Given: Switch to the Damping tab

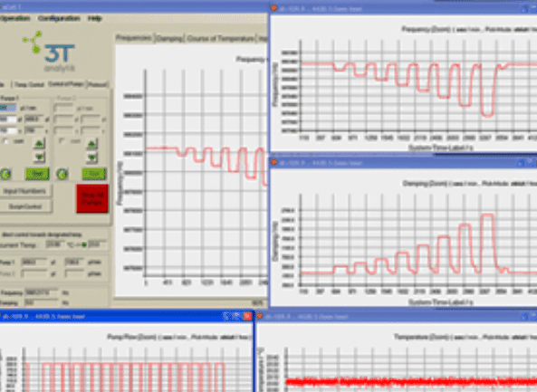Looking at the screenshot, I should [x=169, y=38].
